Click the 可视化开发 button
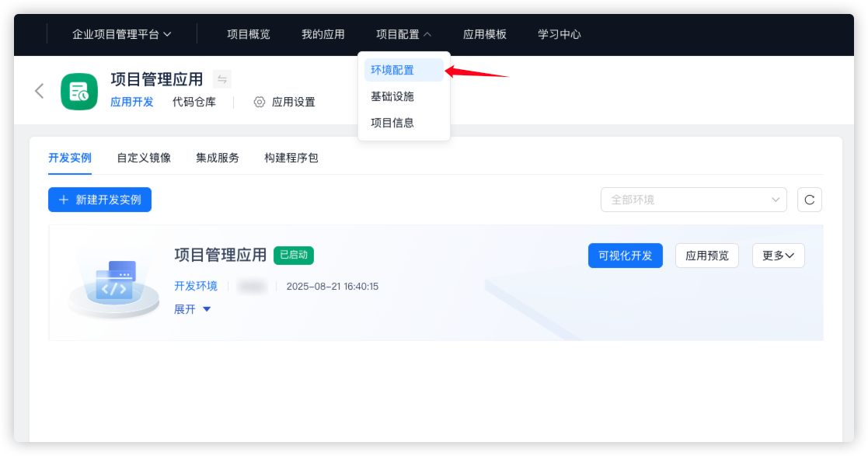Viewport: 868px width, 456px height. pos(625,256)
